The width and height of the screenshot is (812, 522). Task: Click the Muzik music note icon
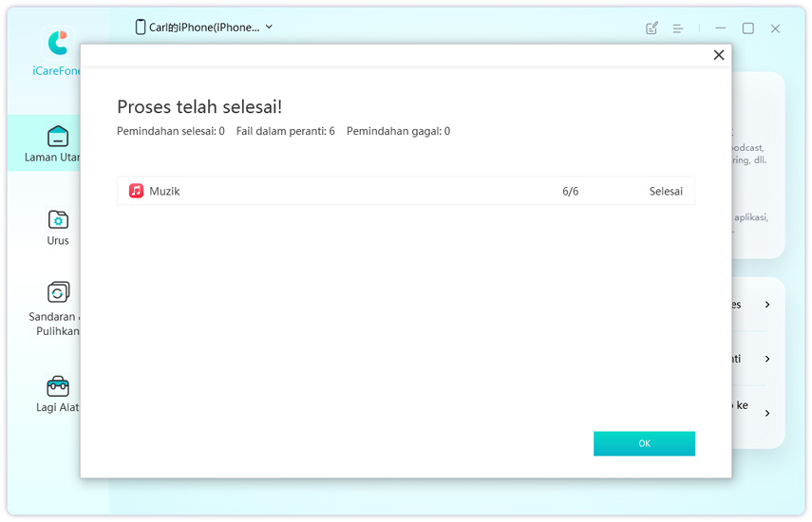137,191
